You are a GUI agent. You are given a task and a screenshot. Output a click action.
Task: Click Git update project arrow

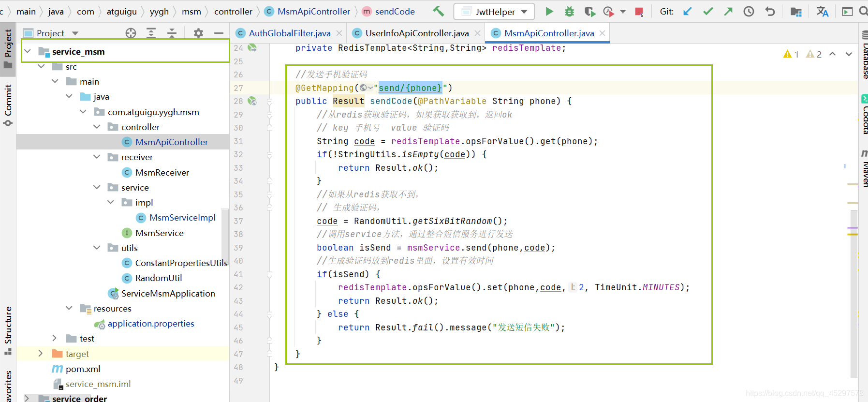point(687,11)
